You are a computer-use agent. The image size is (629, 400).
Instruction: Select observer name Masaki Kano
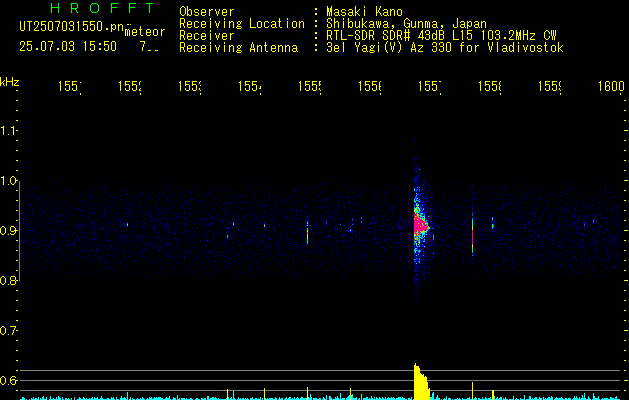point(364,12)
